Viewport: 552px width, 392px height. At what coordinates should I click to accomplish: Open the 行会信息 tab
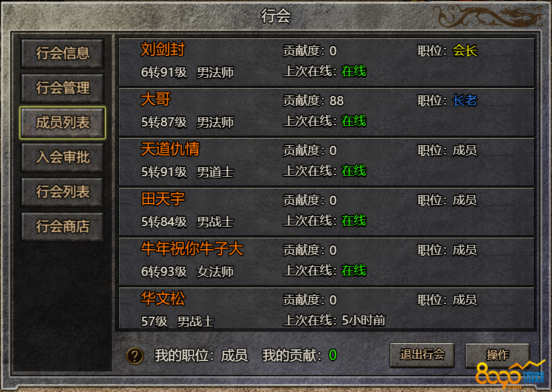63,53
